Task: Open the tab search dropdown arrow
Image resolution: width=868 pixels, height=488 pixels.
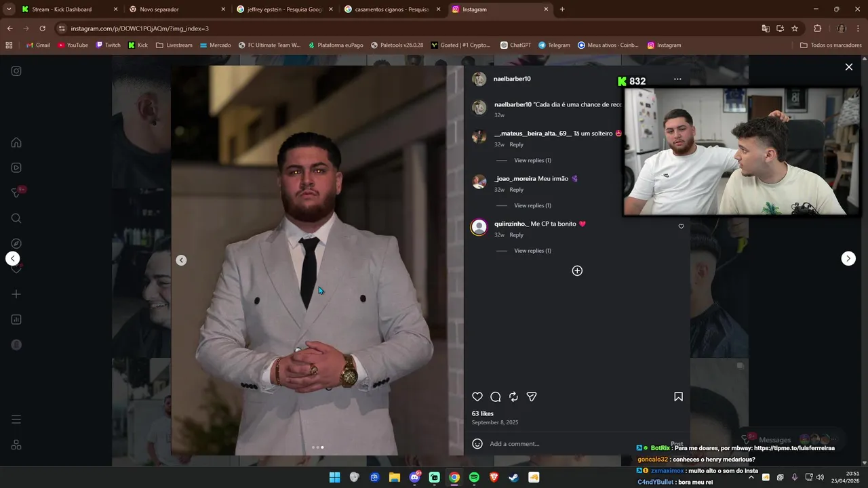Action: pyautogui.click(x=8, y=9)
